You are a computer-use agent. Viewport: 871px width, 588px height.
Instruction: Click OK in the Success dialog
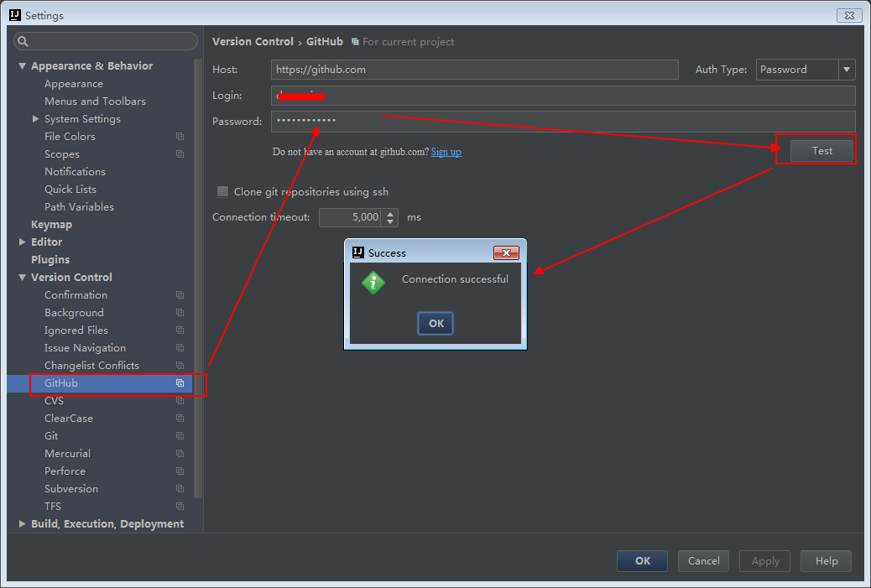click(435, 323)
